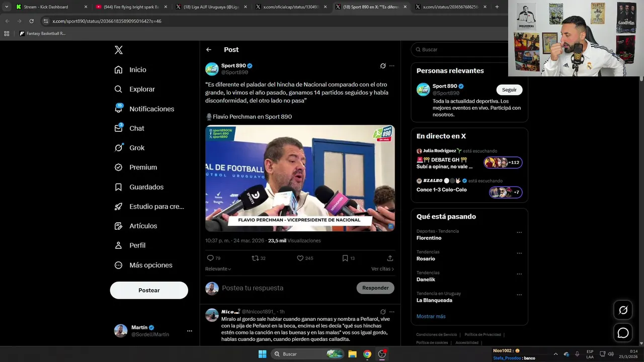
Task: Click the Responder button
Action: coord(375,288)
